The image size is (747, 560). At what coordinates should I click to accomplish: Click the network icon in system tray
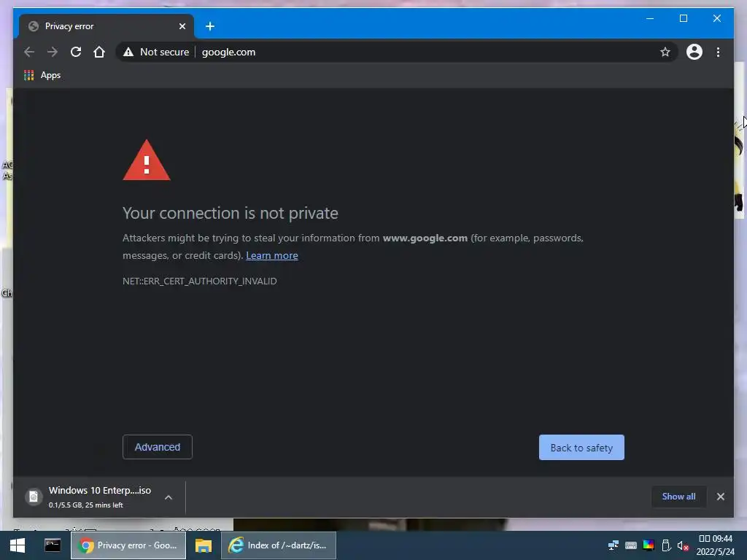(x=613, y=545)
